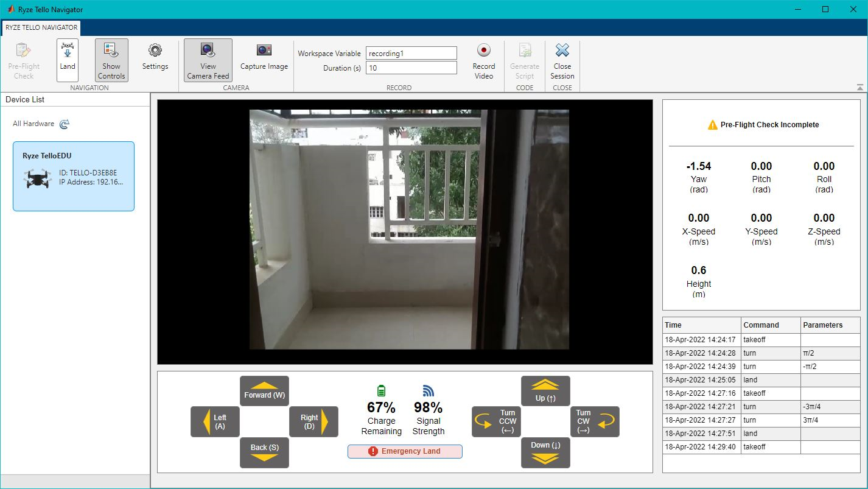Click the Land drone button
This screenshot has width=868, height=489.
tap(68, 60)
